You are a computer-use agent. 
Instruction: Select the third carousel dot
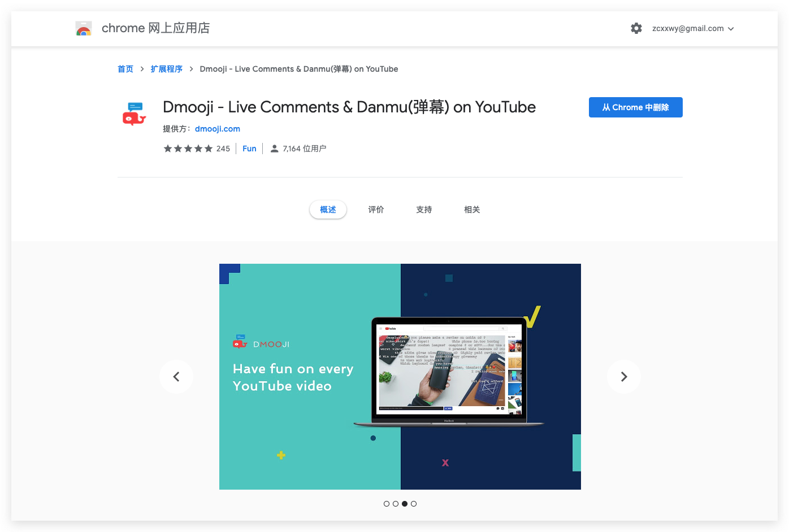405,504
